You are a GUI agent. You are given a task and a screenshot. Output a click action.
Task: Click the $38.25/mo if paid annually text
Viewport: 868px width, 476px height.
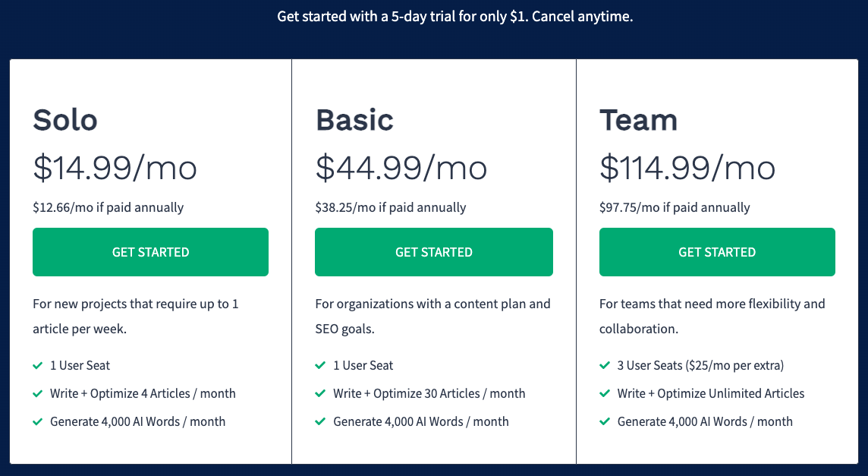click(x=391, y=208)
